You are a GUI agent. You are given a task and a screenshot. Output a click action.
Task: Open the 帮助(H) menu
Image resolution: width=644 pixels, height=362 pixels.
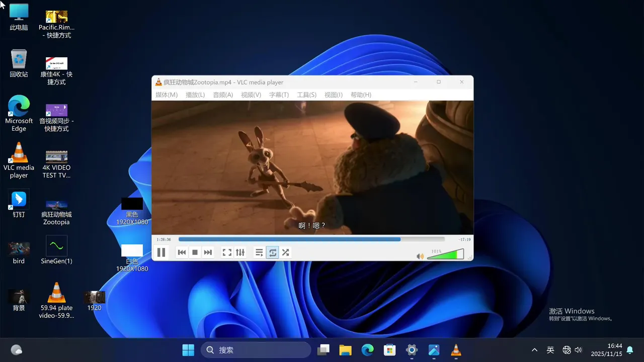[361, 95]
